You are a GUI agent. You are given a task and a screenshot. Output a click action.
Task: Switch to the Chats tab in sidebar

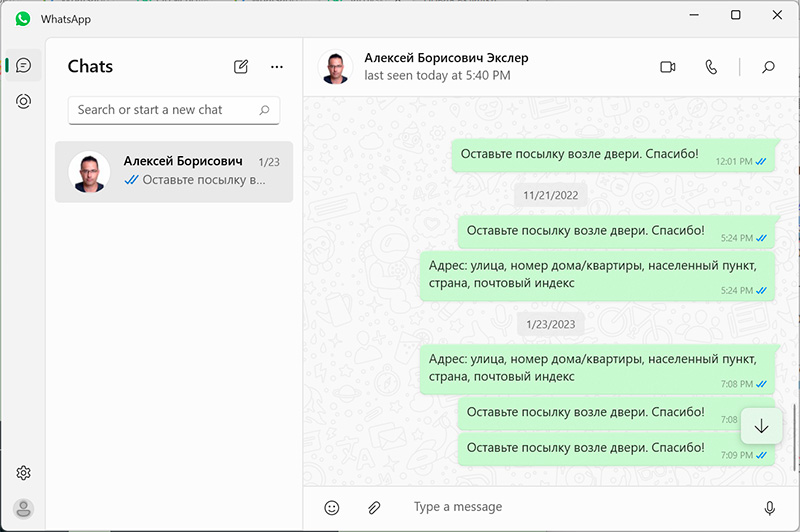[23, 65]
